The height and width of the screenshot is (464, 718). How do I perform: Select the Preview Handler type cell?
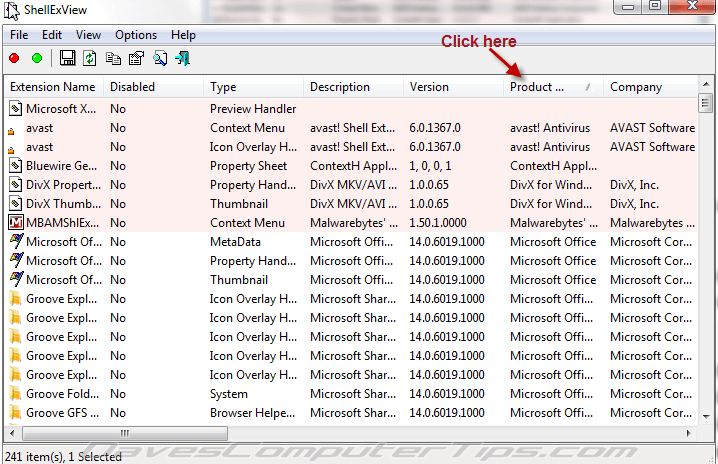click(x=253, y=109)
